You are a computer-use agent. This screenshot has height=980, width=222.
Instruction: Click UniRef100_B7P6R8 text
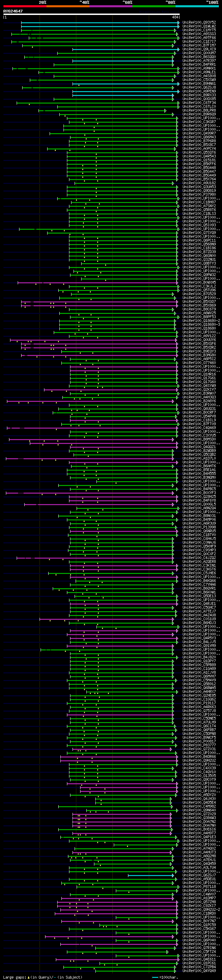coord(199,141)
